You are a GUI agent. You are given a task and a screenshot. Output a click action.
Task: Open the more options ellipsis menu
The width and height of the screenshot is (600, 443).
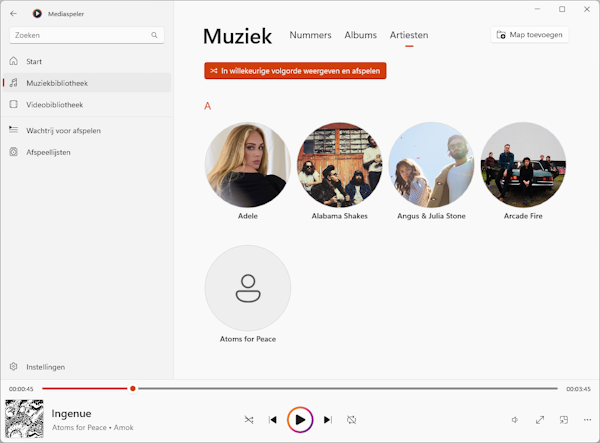pos(587,420)
